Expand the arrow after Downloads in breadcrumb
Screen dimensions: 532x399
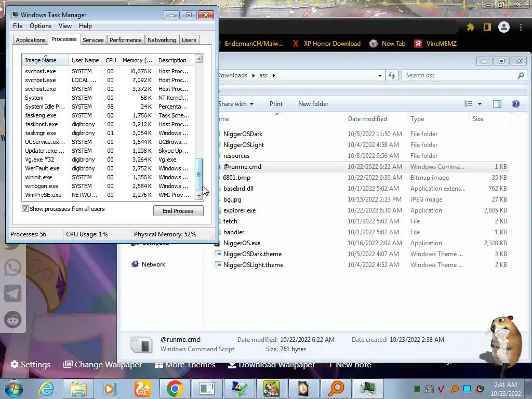pyautogui.click(x=253, y=75)
